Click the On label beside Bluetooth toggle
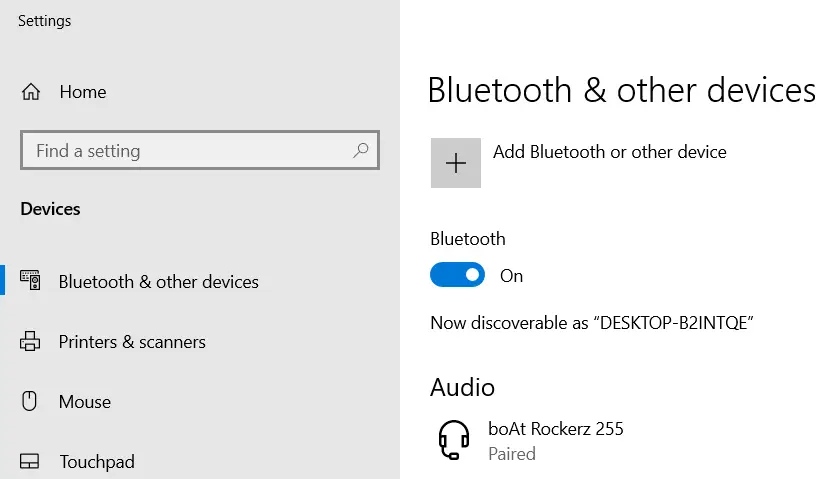 tap(511, 276)
